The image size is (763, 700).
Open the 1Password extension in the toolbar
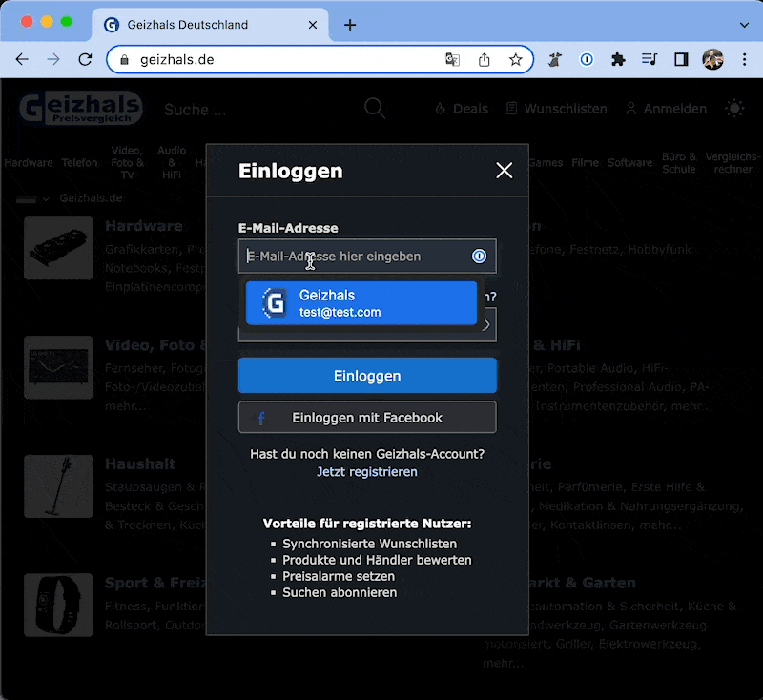[587, 59]
